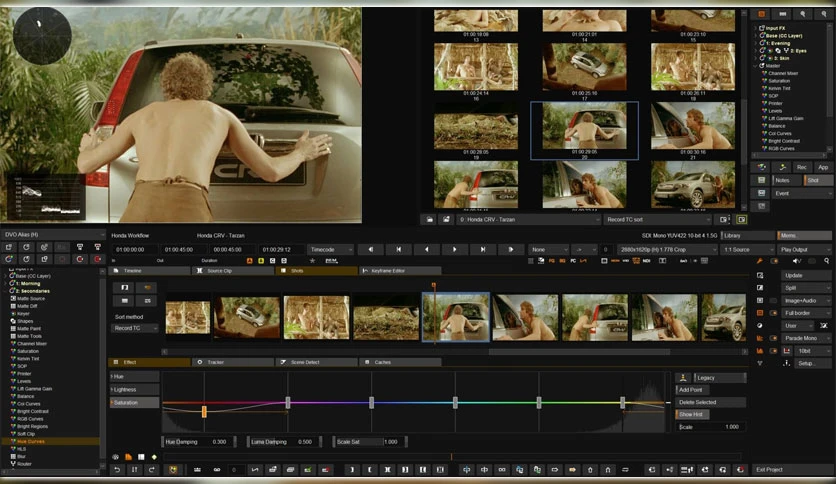Click the Update button

click(806, 275)
